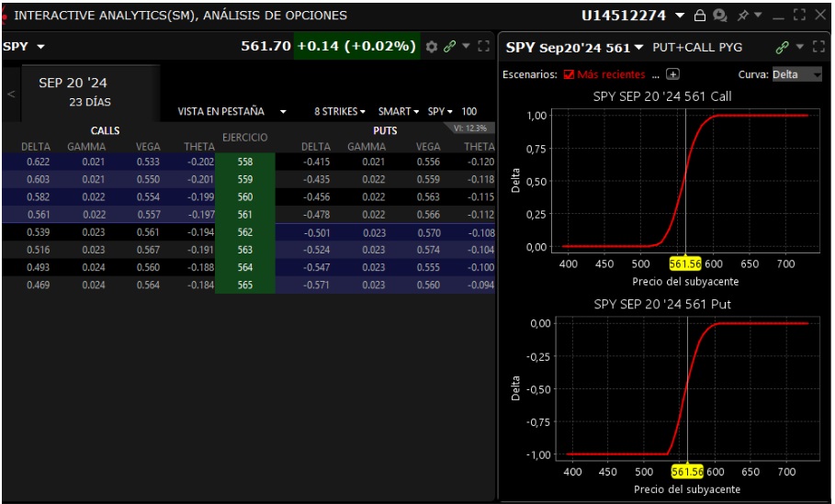Add a new scenario with plus icon
The image size is (835, 504).
pyautogui.click(x=672, y=74)
